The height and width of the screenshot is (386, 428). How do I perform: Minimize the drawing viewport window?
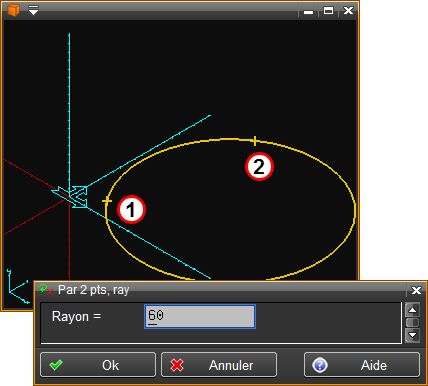click(309, 11)
